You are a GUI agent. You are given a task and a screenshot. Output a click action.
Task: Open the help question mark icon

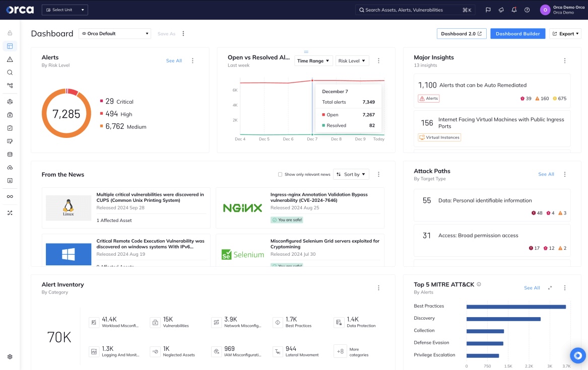click(x=527, y=10)
